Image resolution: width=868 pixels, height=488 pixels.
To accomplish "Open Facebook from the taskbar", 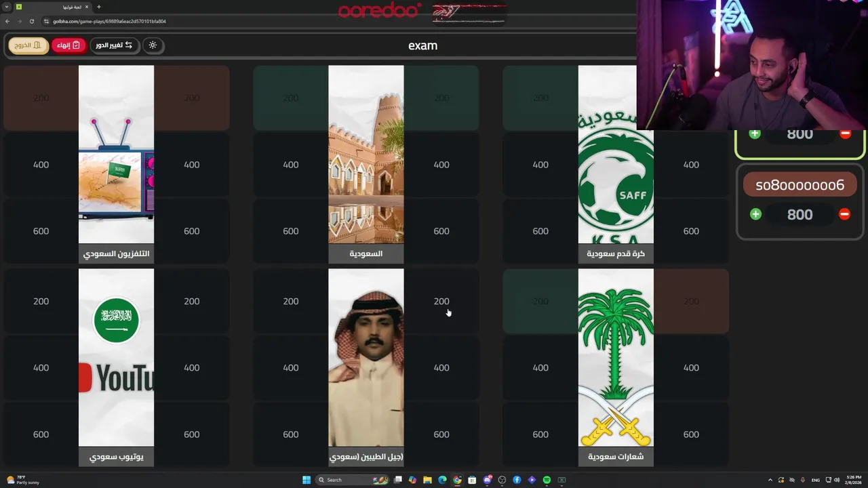I will click(x=517, y=480).
